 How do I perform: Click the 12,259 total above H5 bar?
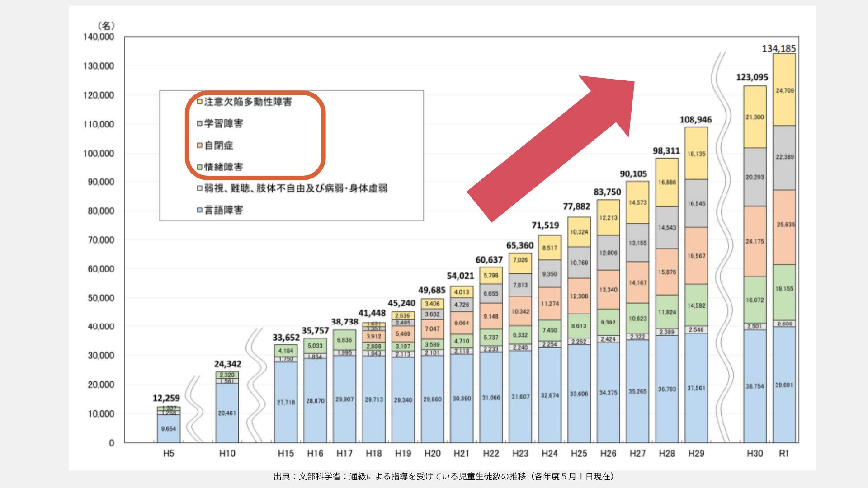click(166, 398)
